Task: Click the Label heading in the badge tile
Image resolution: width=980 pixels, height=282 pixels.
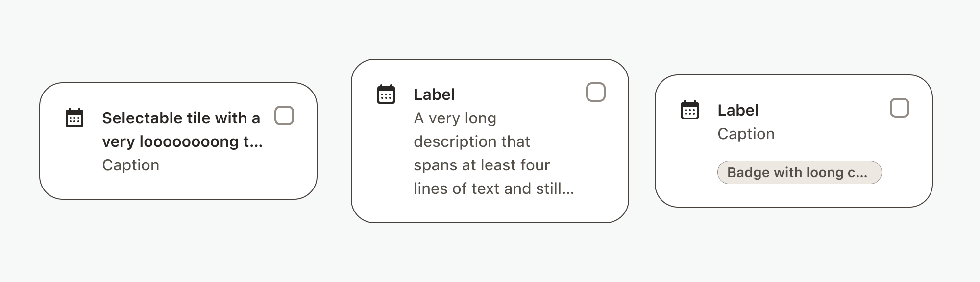Action: (738, 110)
